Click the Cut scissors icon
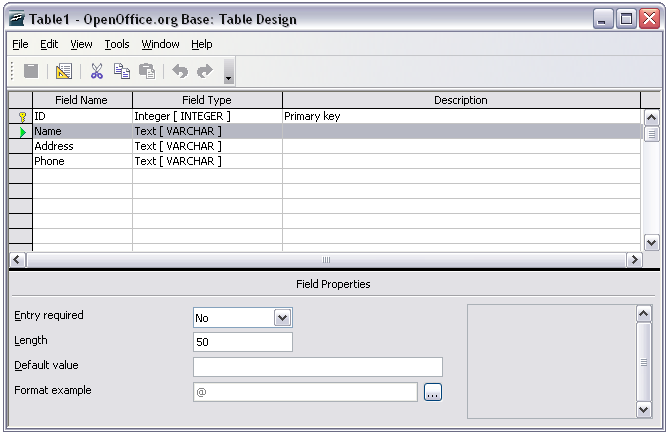The image size is (668, 434). [x=97, y=71]
